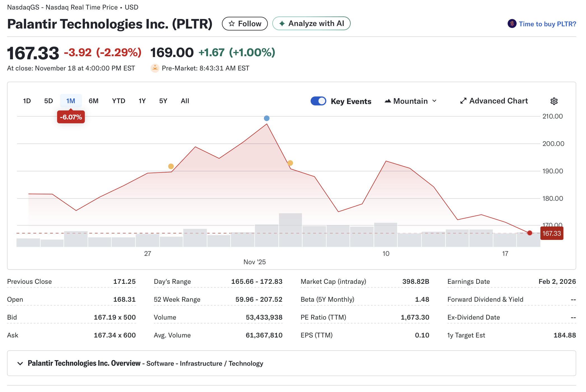
Task: Disable the Key Events toggle
Action: (318, 101)
